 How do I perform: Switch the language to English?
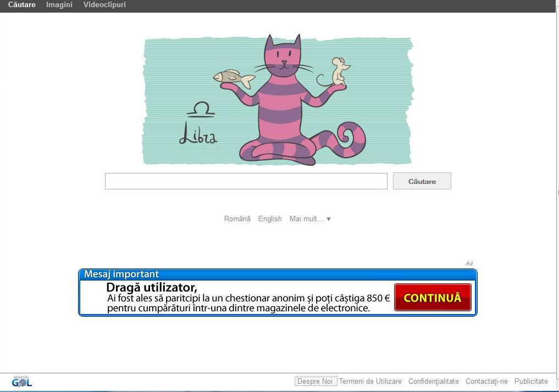click(x=270, y=219)
